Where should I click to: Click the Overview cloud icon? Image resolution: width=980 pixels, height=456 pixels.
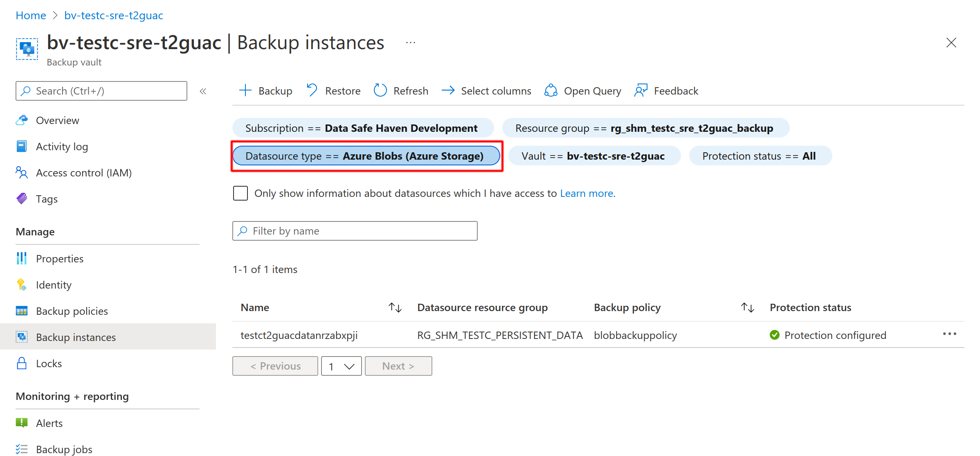pyautogui.click(x=22, y=120)
